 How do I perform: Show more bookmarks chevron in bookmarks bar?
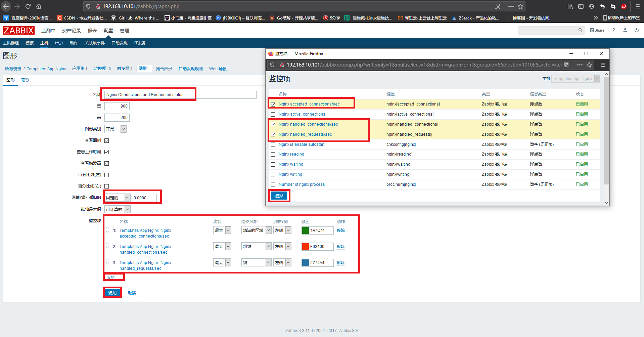[x=595, y=18]
